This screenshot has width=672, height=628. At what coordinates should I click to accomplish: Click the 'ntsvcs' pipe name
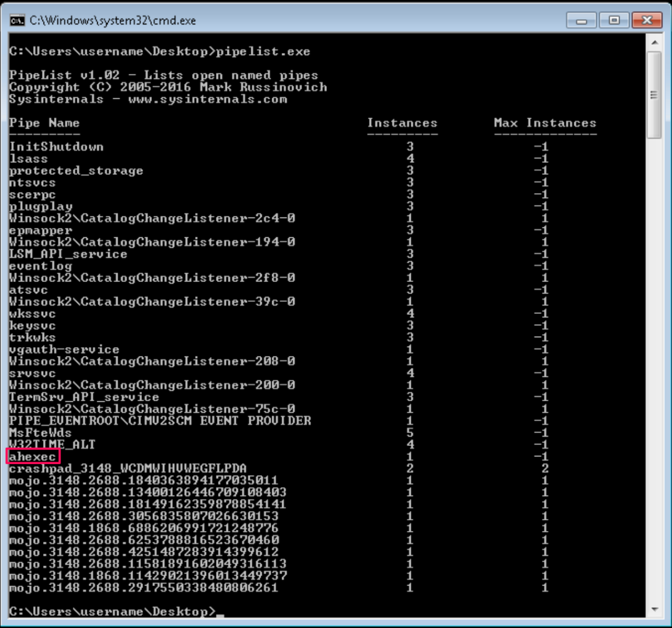(x=33, y=183)
